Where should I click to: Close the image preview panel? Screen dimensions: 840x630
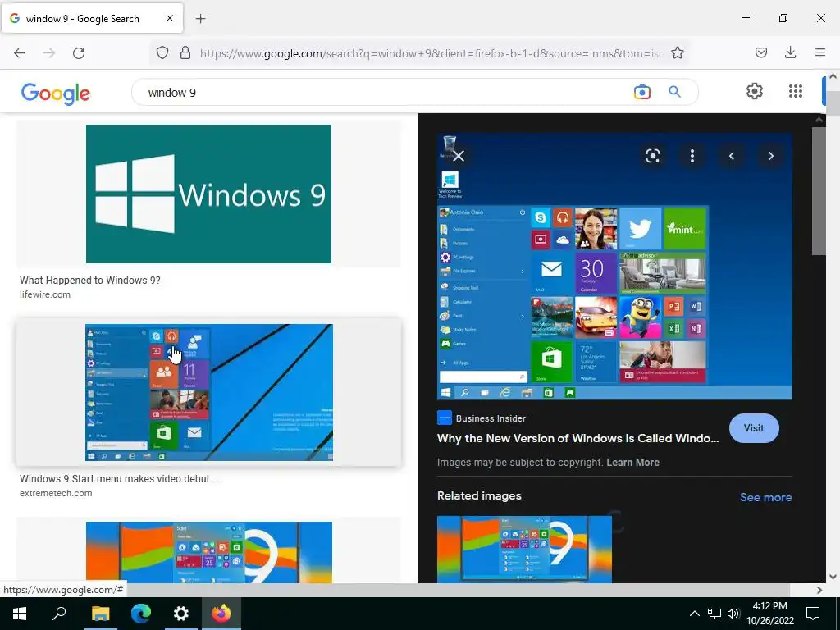[459, 156]
